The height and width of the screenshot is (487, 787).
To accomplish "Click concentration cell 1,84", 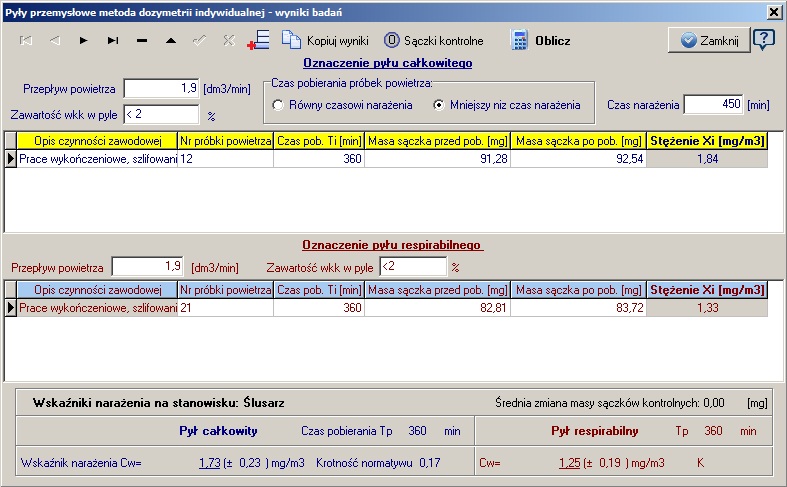I will pos(707,159).
